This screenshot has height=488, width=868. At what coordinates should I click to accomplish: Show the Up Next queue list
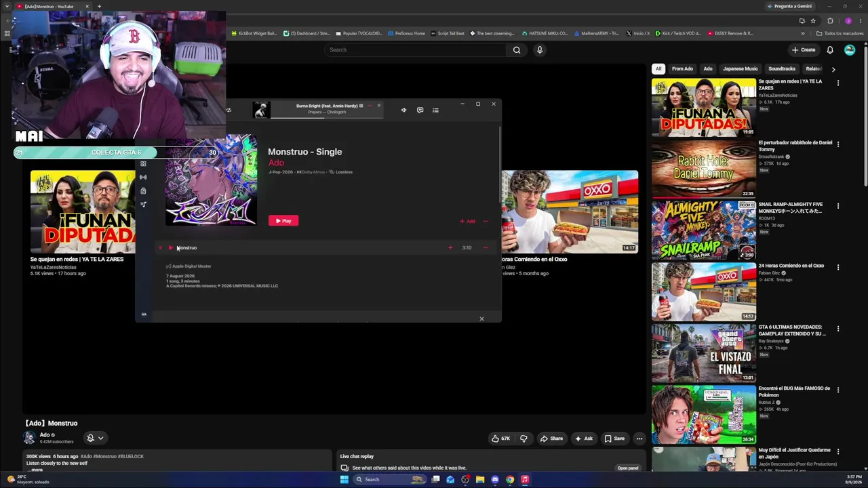[435, 110]
